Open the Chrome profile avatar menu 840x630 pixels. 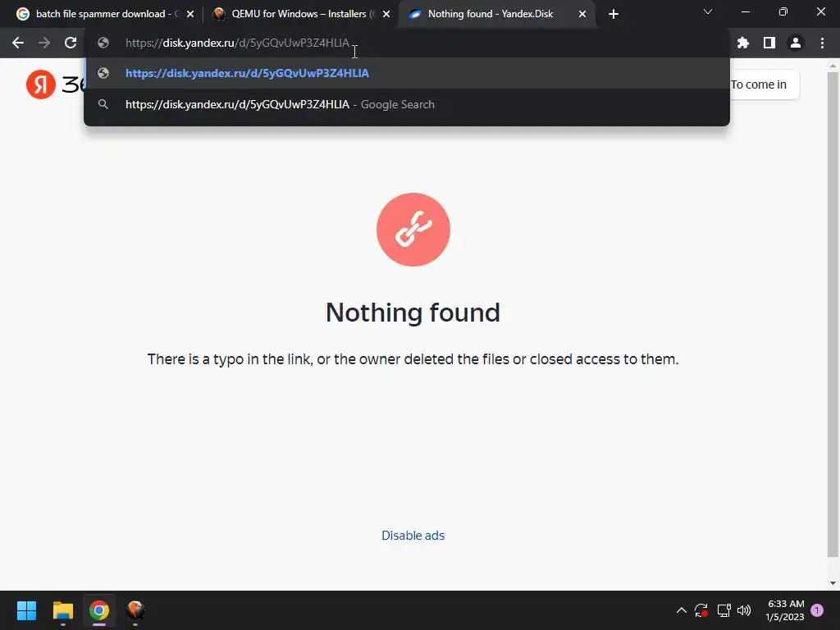pyautogui.click(x=796, y=43)
